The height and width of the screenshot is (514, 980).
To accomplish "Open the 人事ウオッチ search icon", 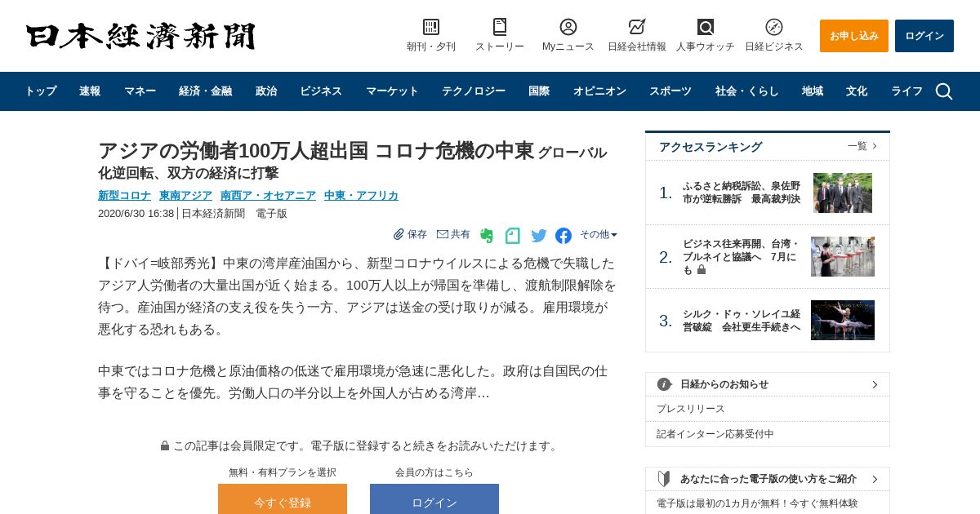I will tap(706, 27).
